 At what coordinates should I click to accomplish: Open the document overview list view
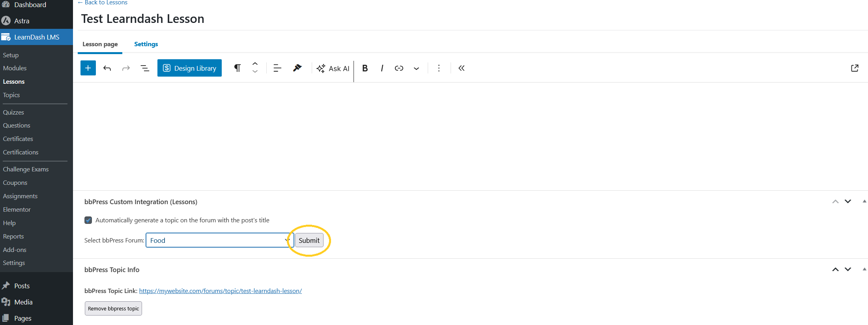tap(145, 68)
